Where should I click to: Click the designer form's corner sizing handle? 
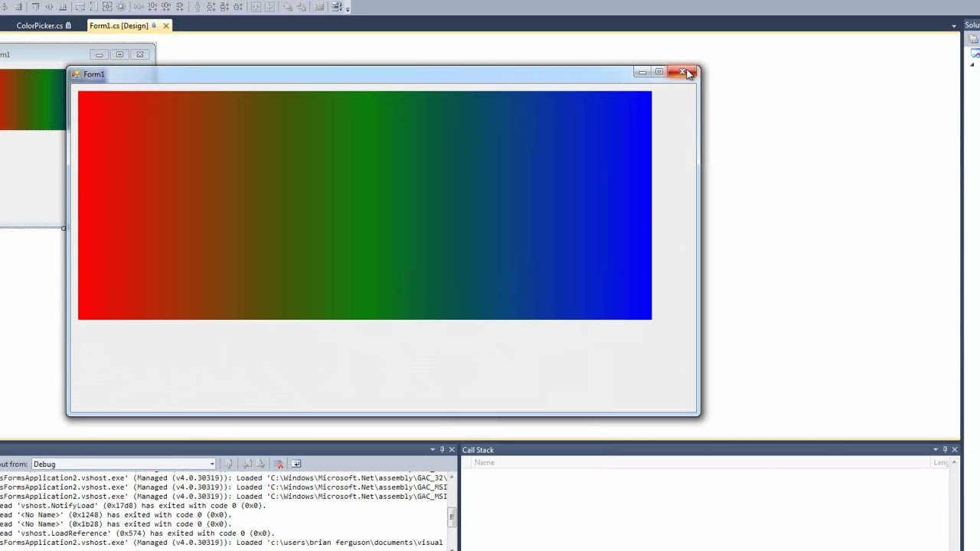pos(64,227)
